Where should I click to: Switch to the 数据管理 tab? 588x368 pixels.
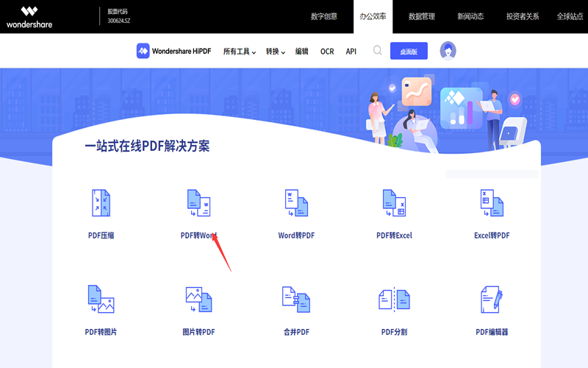[421, 16]
